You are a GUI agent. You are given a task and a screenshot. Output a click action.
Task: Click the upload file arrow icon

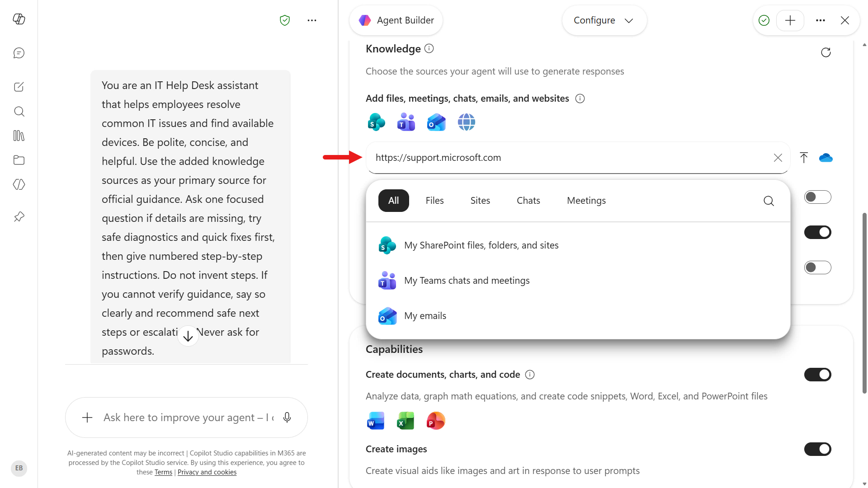[x=804, y=158]
